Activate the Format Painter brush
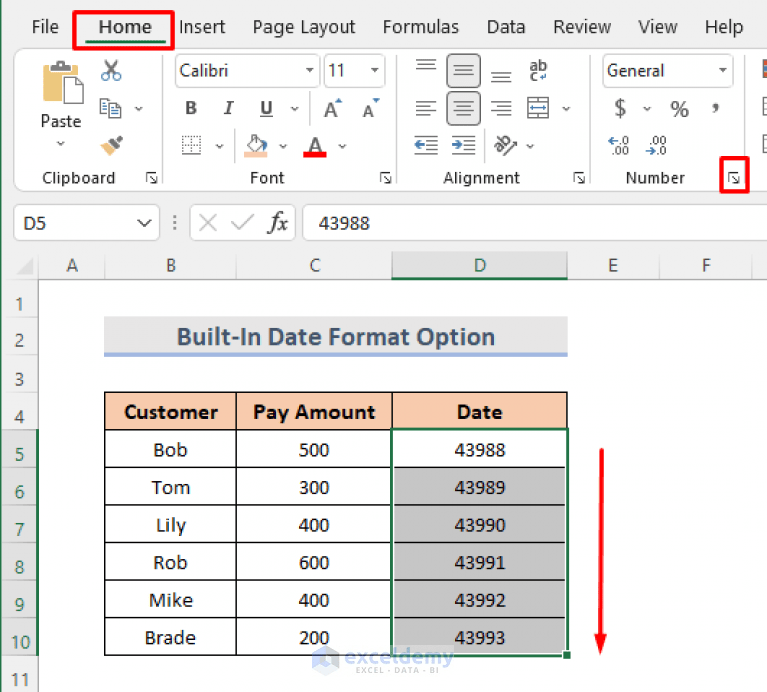 coord(112,146)
